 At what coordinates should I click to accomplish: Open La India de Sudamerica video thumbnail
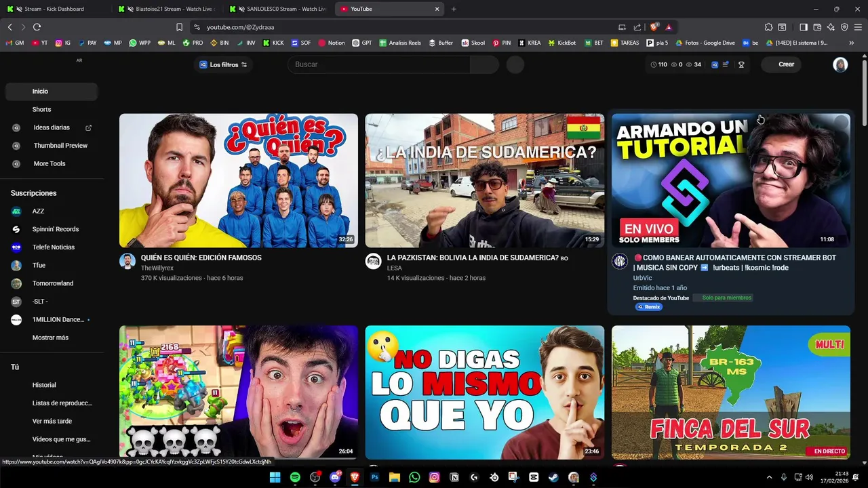pyautogui.click(x=485, y=180)
